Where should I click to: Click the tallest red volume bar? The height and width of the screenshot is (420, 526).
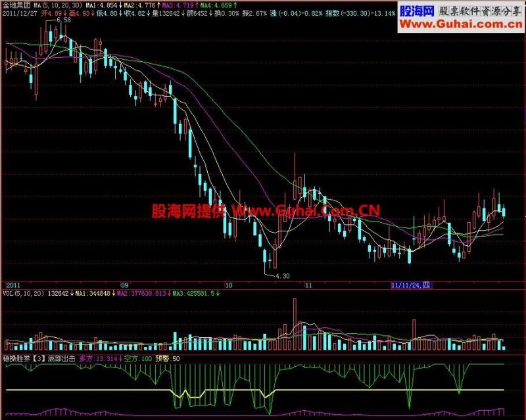pos(295,324)
